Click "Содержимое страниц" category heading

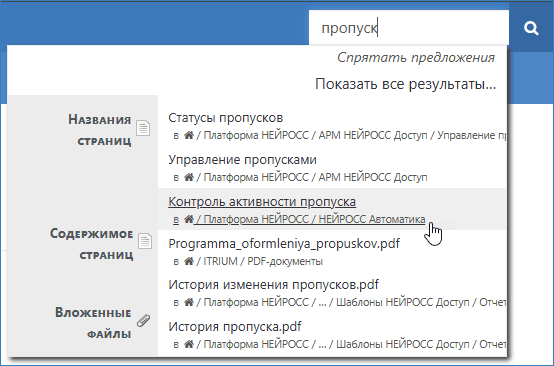[92, 244]
